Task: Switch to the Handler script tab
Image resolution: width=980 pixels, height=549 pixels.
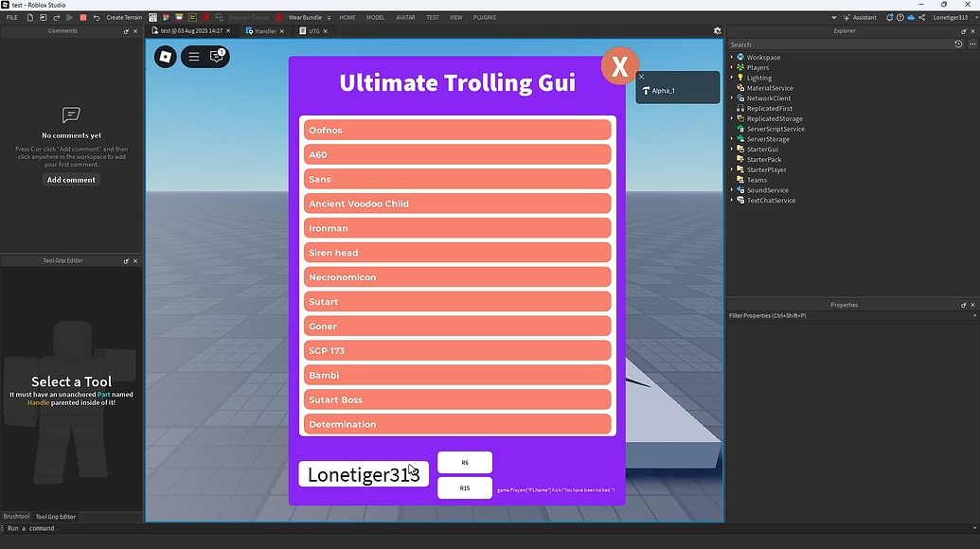Action: (x=265, y=30)
